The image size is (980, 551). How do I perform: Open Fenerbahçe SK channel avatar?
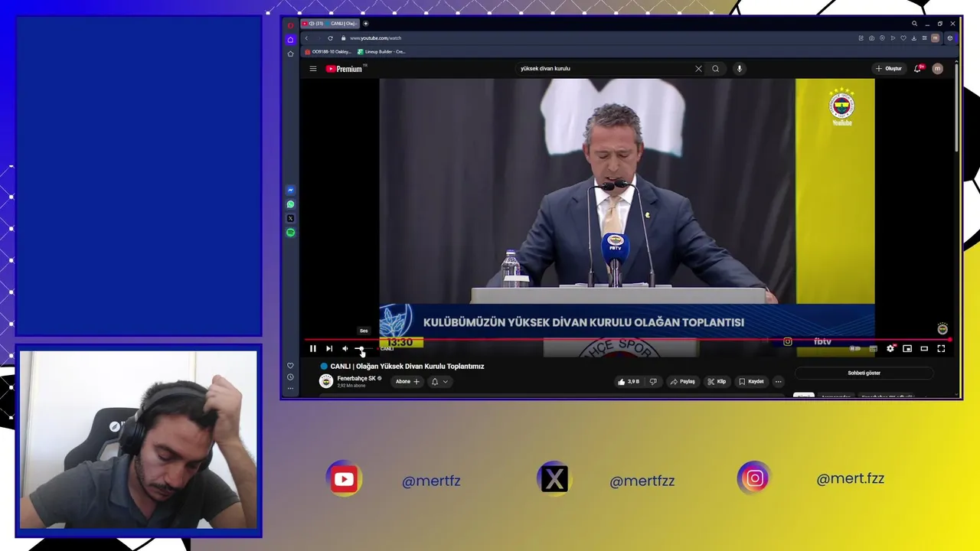(x=326, y=381)
